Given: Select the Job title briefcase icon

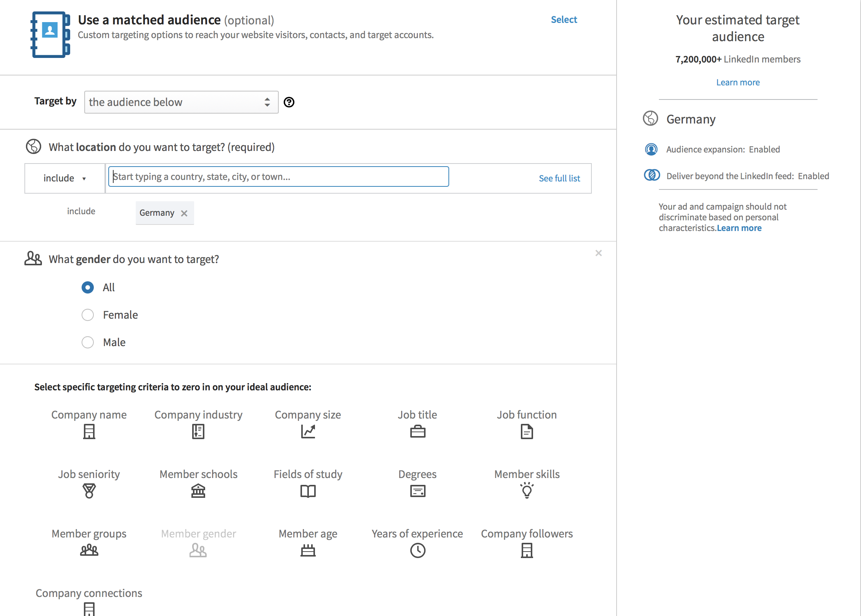Looking at the screenshot, I should coord(418,432).
